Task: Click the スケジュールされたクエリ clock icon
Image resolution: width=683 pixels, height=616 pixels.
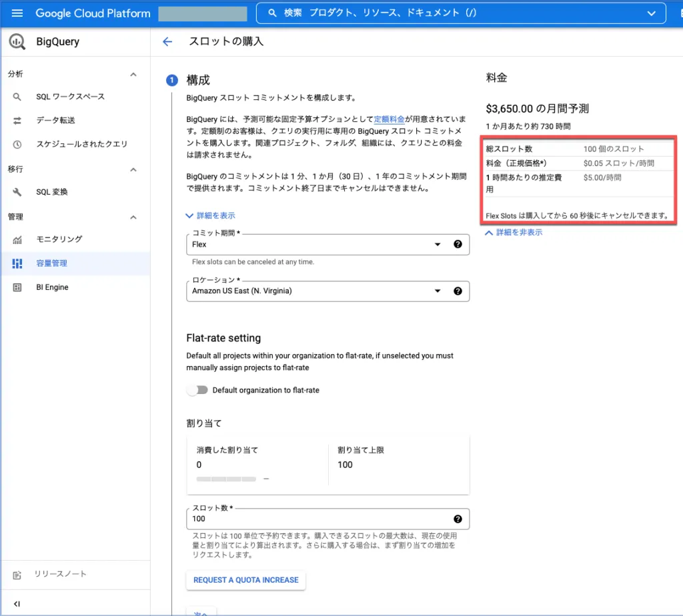Action: coord(17,145)
